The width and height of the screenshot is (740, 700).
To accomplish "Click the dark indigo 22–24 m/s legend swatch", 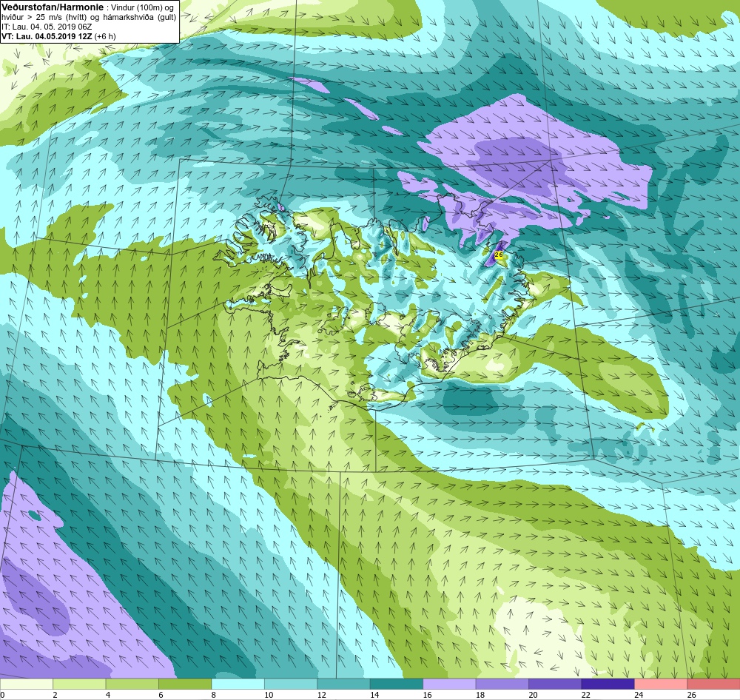I will pyautogui.click(x=608, y=684).
